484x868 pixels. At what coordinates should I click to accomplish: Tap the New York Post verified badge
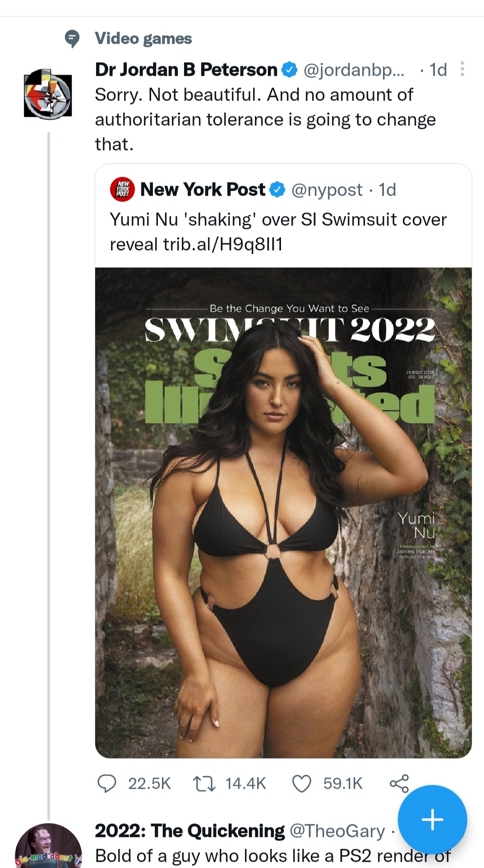pyautogui.click(x=277, y=190)
